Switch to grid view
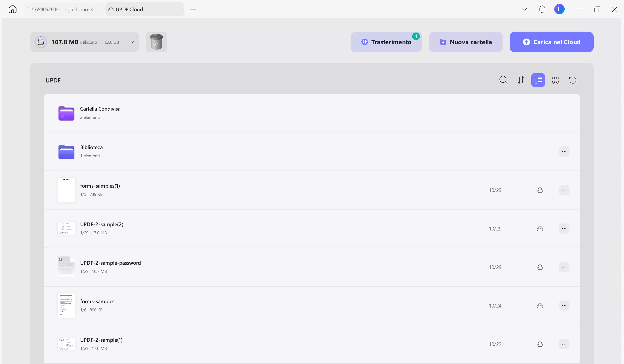This screenshot has height=364, width=624. click(555, 80)
